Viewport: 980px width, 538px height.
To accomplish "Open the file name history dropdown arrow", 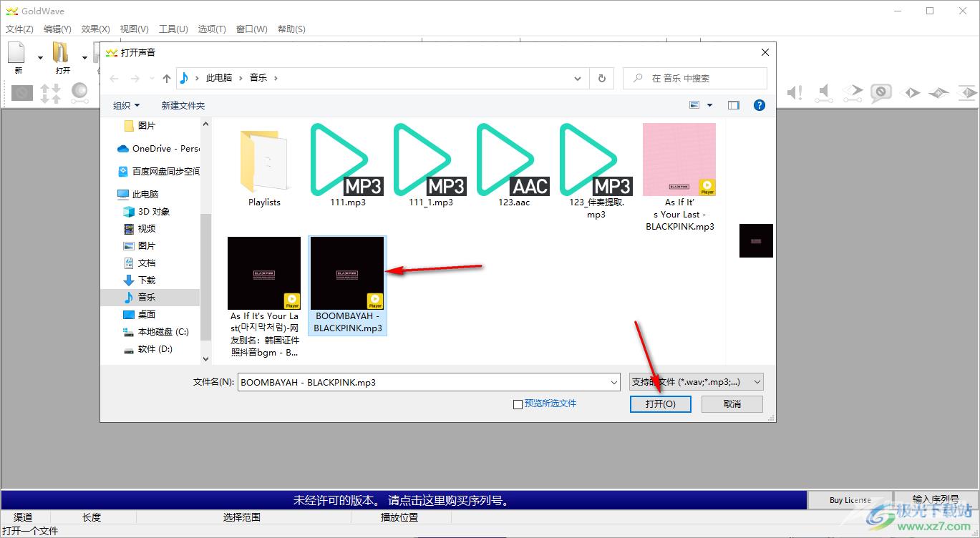I will pos(613,382).
